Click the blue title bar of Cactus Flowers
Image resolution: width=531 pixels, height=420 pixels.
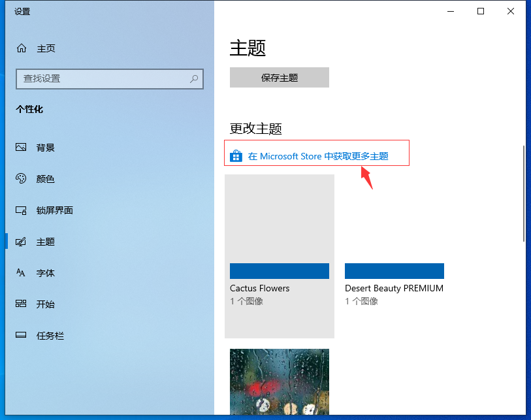[x=279, y=270]
